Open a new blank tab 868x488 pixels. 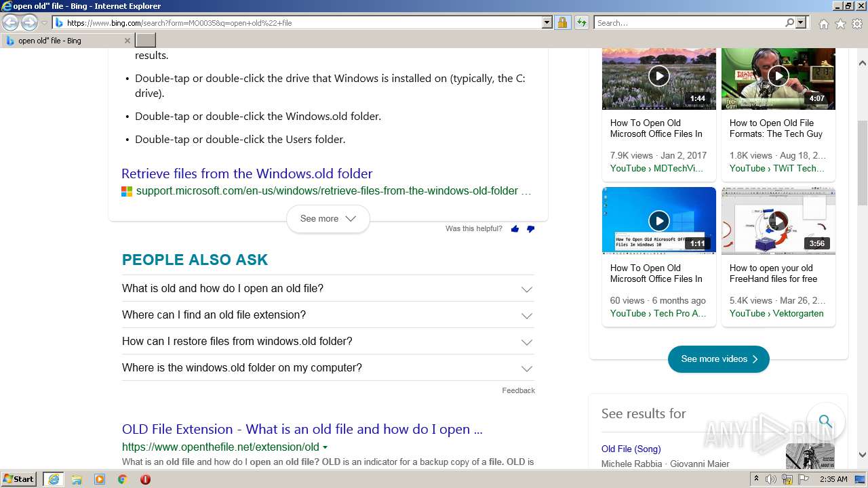pyautogui.click(x=146, y=41)
